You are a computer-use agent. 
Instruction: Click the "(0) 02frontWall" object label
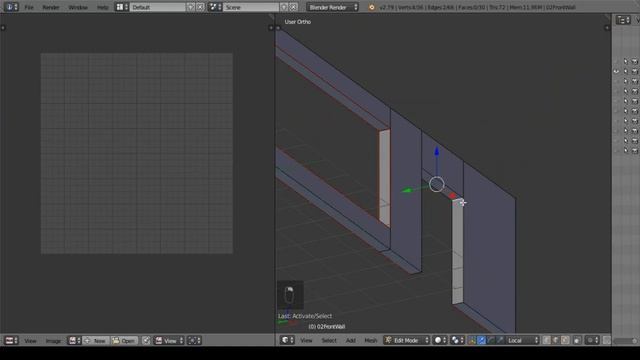pyautogui.click(x=327, y=327)
